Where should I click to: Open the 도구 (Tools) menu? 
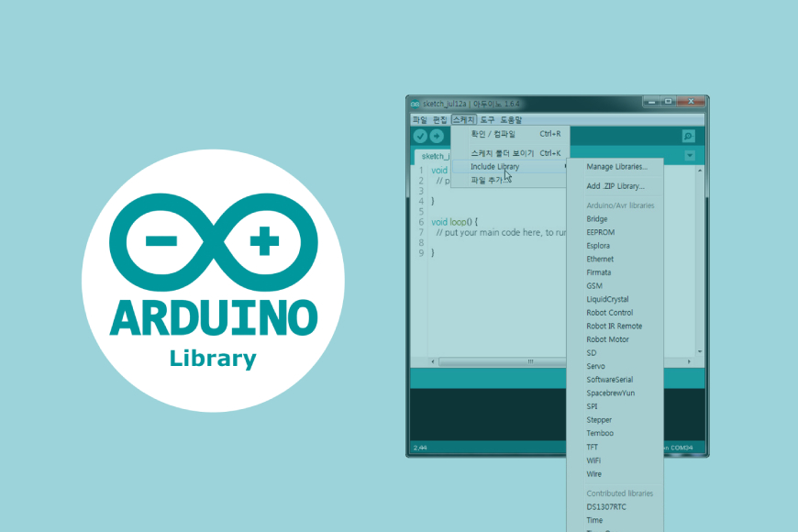(x=485, y=119)
